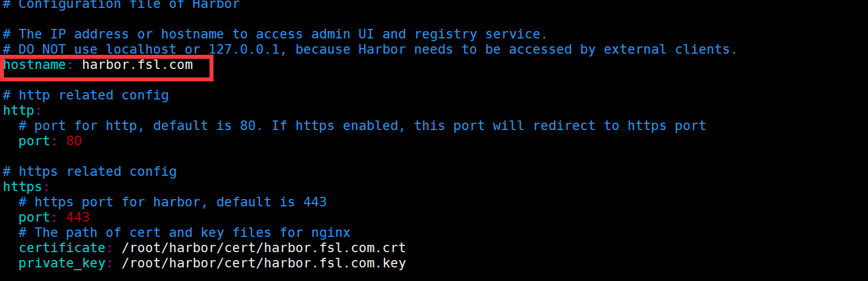Click the port key under https
This screenshot has width=868, height=281.
[x=34, y=217]
